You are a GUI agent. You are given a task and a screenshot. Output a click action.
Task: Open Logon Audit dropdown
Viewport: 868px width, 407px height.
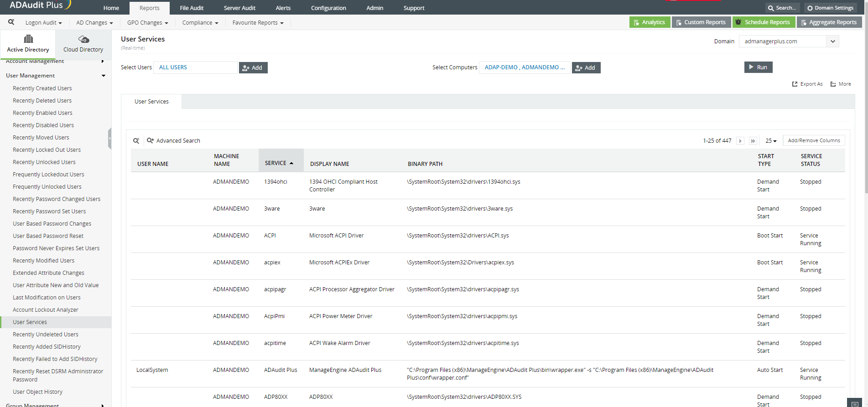click(43, 22)
